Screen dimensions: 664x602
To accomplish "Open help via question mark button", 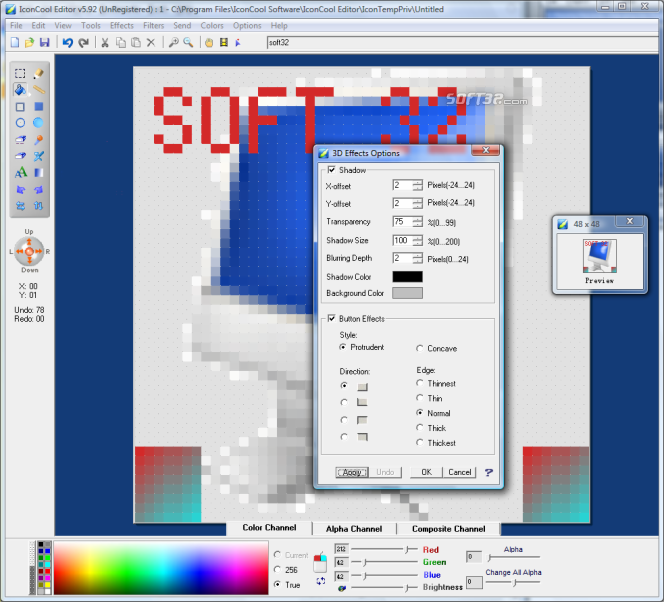I will point(489,472).
